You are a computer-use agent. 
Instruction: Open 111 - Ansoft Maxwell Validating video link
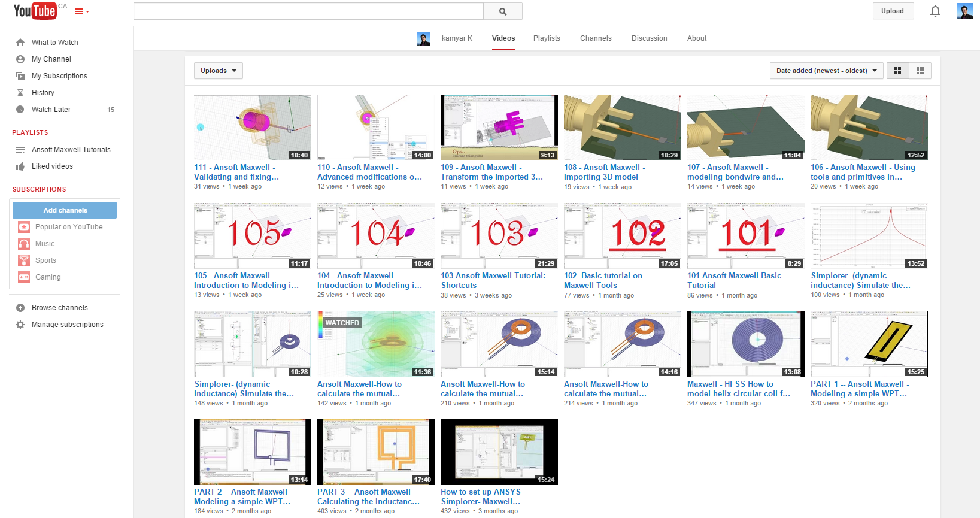(236, 172)
